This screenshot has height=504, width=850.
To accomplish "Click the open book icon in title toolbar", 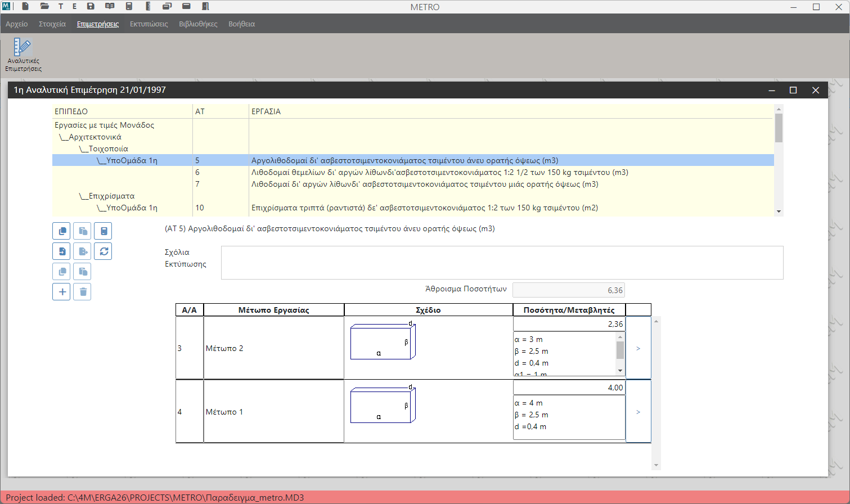I will [x=110, y=7].
